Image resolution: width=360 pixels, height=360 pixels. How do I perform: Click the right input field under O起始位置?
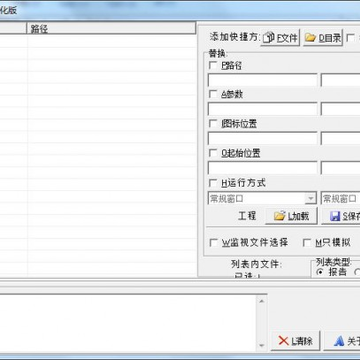(340, 168)
